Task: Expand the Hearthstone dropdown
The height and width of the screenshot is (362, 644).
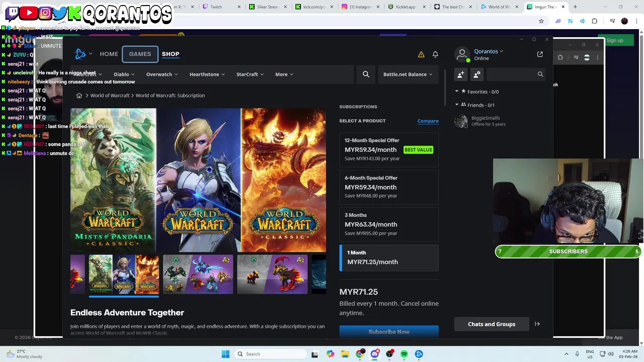Action: [207, 74]
